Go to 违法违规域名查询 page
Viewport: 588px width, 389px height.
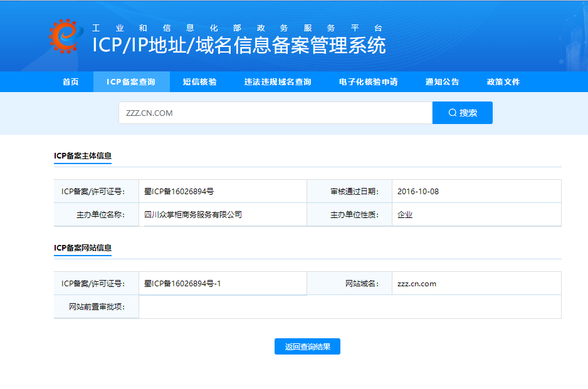click(278, 81)
